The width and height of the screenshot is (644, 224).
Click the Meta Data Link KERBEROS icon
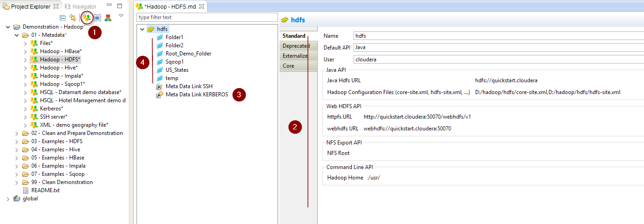pyautogui.click(x=160, y=95)
